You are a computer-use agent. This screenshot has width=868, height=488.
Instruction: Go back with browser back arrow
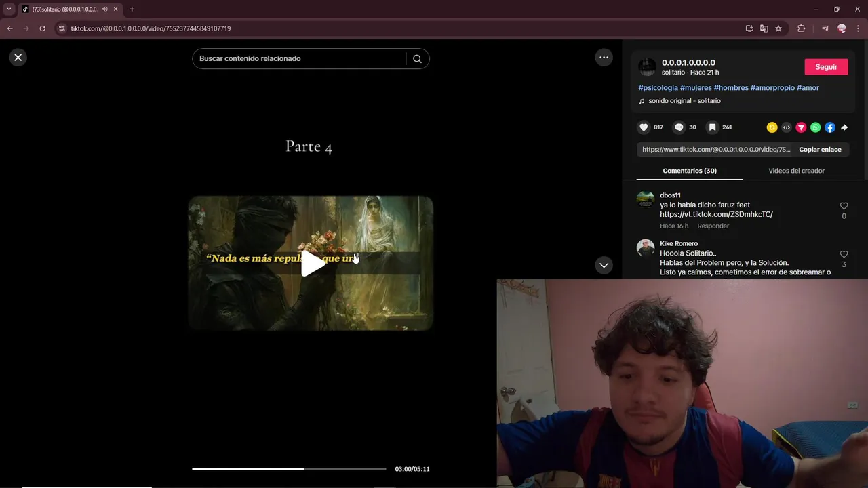(x=10, y=28)
